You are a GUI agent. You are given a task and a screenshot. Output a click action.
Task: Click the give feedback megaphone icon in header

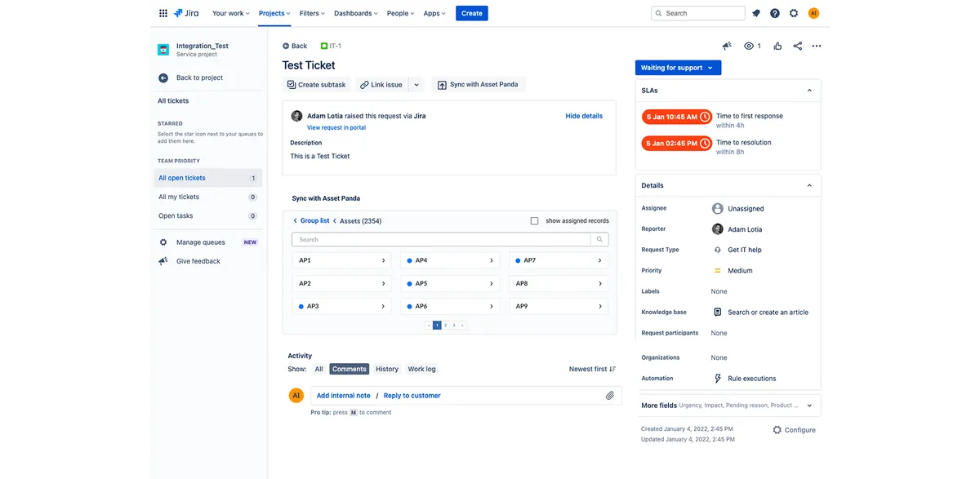coord(727,46)
